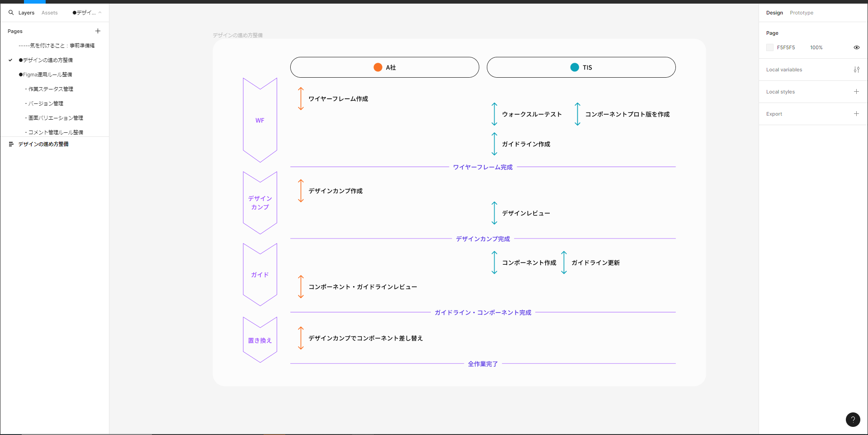Open Local variables via the sliders icon
The width and height of the screenshot is (868, 435).
tap(857, 70)
